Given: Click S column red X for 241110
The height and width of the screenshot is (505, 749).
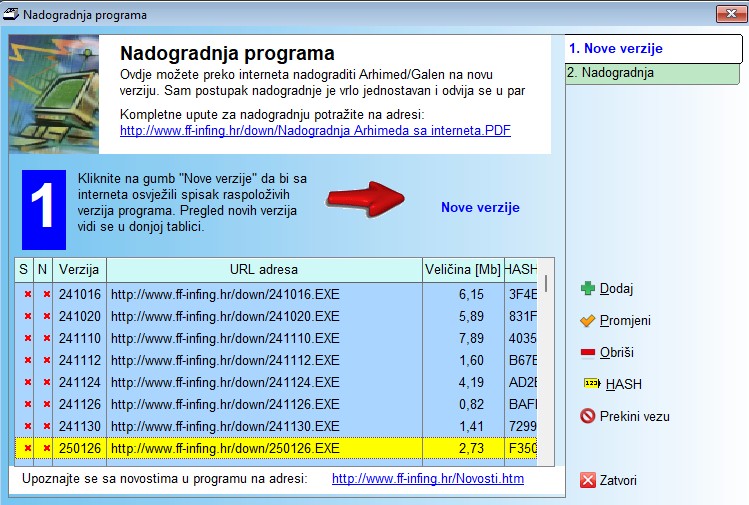Looking at the screenshot, I should 28,338.
